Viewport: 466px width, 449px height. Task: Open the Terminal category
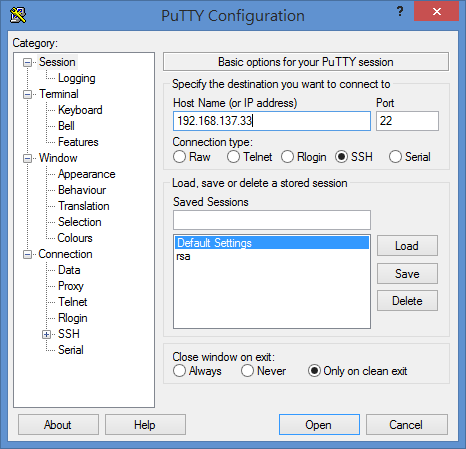coord(59,94)
